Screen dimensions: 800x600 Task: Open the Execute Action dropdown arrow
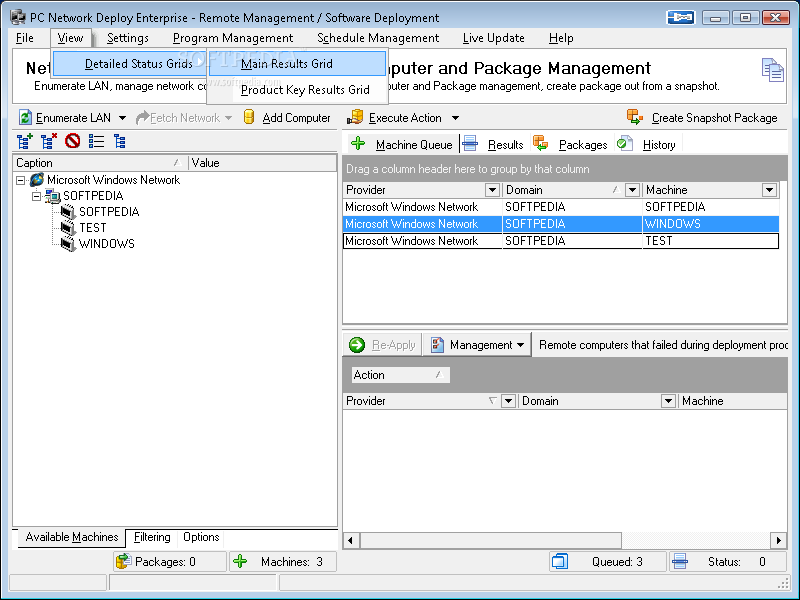[455, 118]
